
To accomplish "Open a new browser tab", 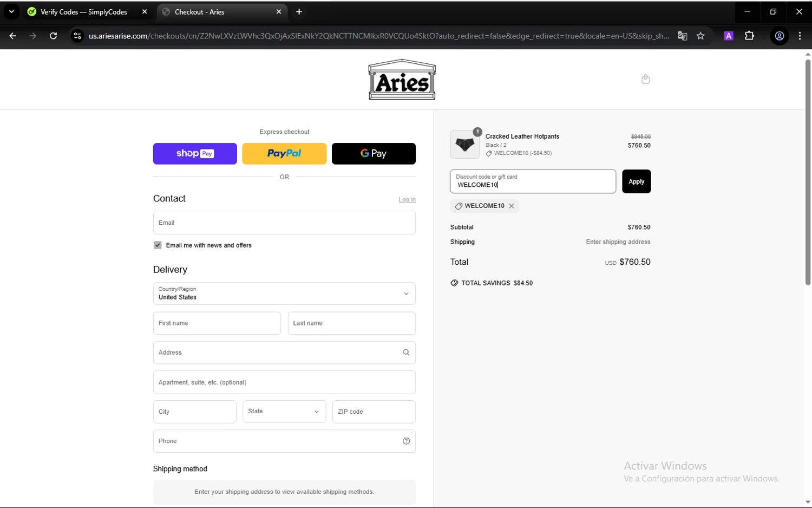I will (x=299, y=11).
